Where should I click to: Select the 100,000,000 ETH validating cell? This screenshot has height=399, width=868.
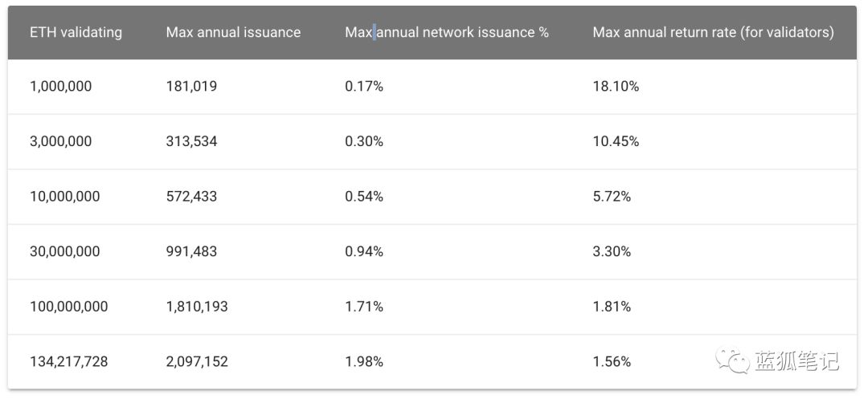(68, 307)
